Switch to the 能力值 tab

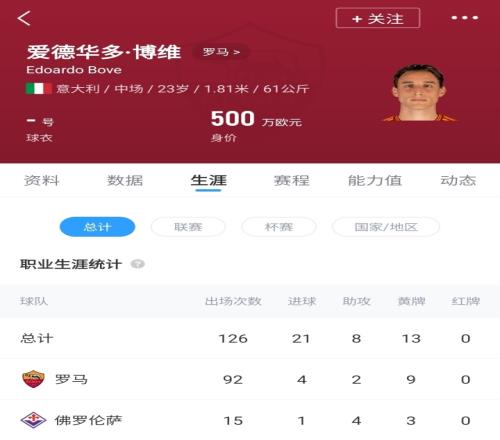(375, 181)
